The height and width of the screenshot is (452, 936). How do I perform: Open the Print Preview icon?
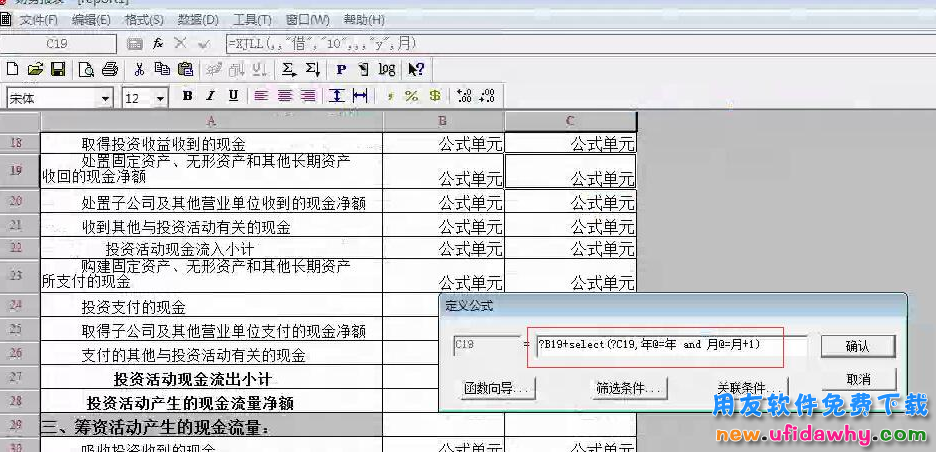(x=87, y=69)
